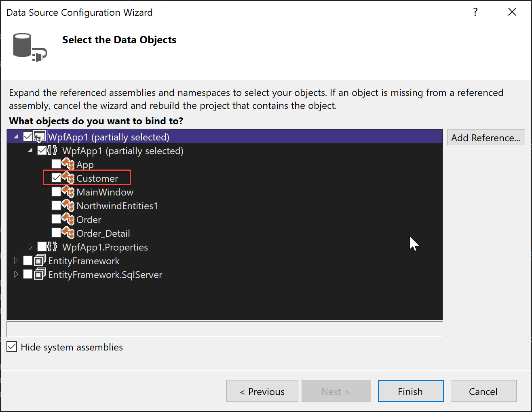
Task: Disable Hide system assemblies
Action: [12, 346]
